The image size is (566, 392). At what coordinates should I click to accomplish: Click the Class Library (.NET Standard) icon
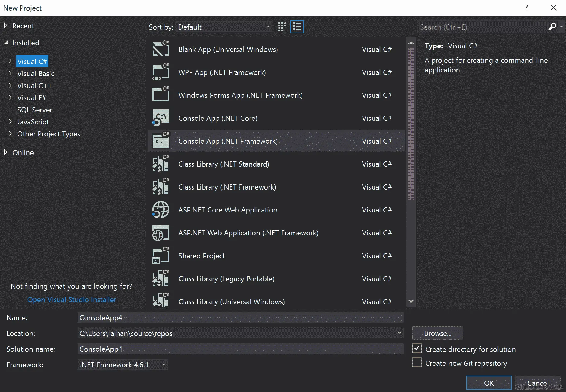161,164
